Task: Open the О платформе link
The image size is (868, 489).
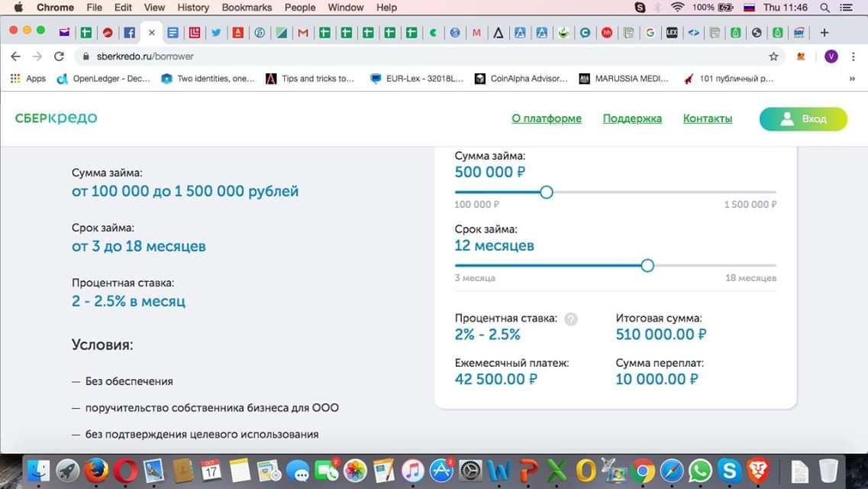Action: pos(547,118)
